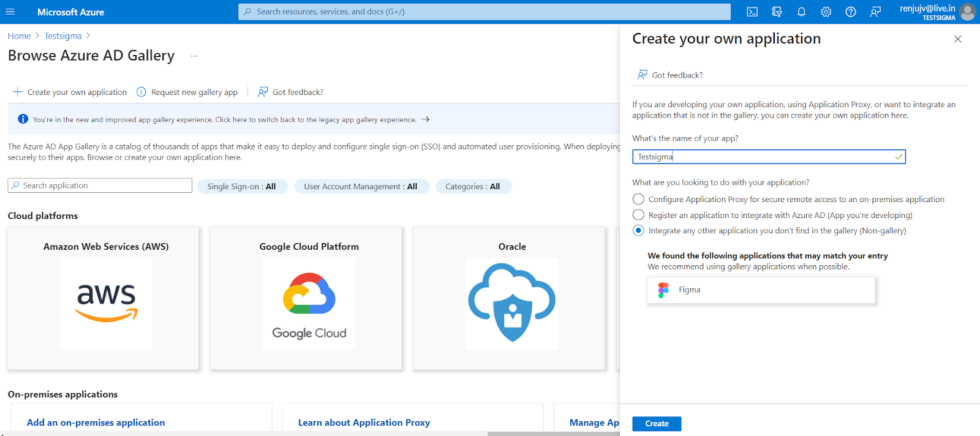980x436 pixels.
Task: Click the magnifier in Search application box
Action: pos(16,186)
